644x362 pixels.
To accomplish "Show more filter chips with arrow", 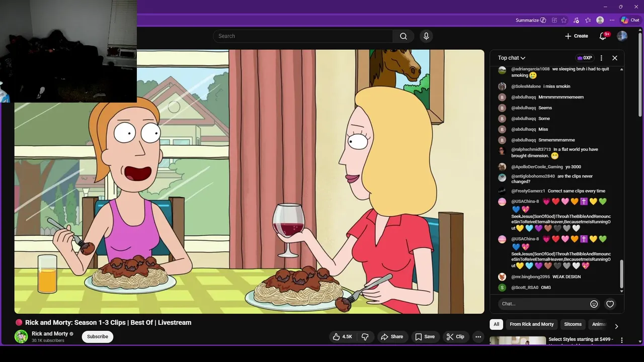I will pos(616,326).
